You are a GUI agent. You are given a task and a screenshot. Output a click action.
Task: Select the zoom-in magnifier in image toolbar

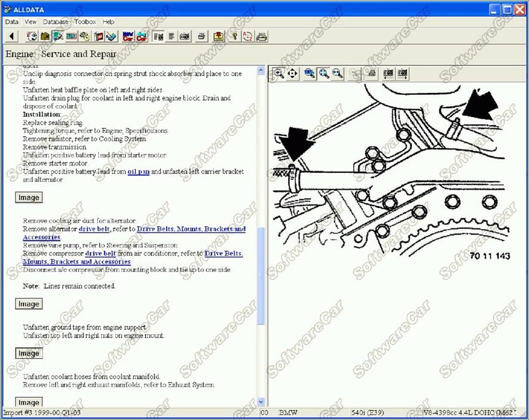pyautogui.click(x=279, y=73)
